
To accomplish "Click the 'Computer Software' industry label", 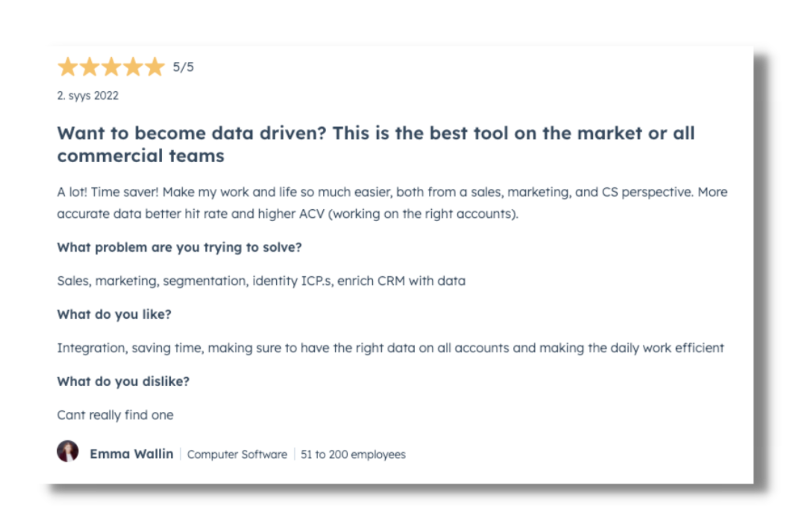I will coord(237,454).
